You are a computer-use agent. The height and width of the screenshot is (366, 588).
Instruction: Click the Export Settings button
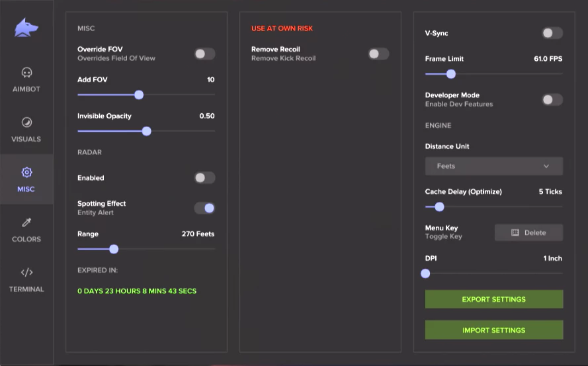click(x=494, y=299)
